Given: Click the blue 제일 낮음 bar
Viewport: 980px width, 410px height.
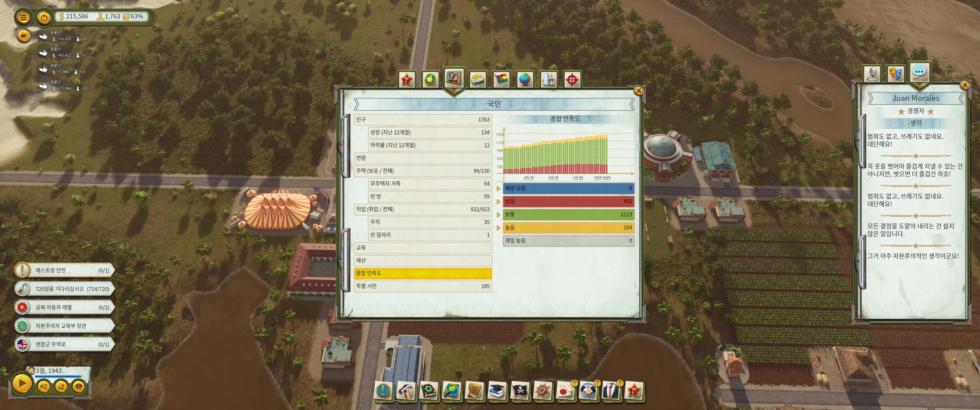Looking at the screenshot, I should pyautogui.click(x=568, y=188).
